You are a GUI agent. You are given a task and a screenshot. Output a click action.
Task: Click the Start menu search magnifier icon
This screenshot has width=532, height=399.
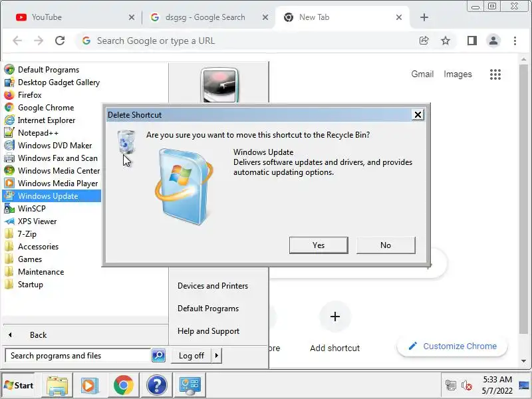(x=158, y=356)
